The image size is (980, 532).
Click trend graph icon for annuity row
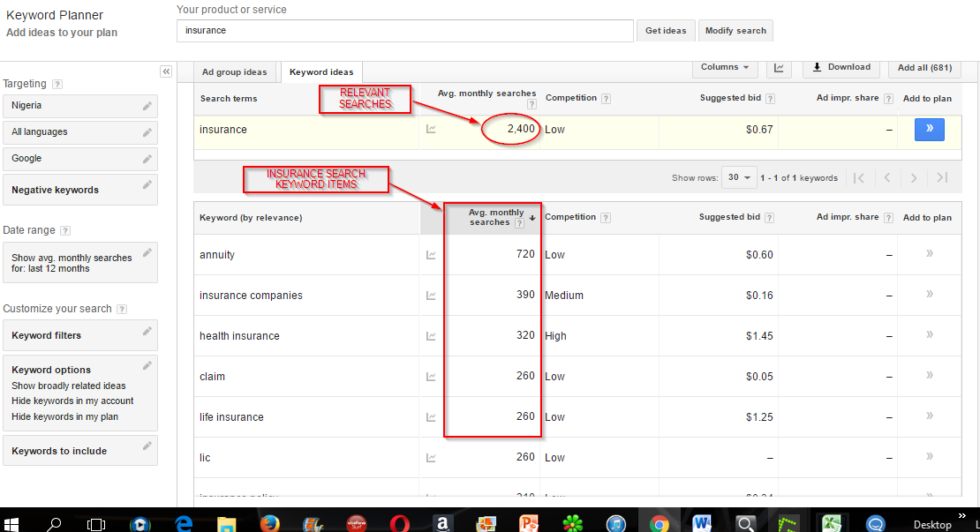pos(431,255)
